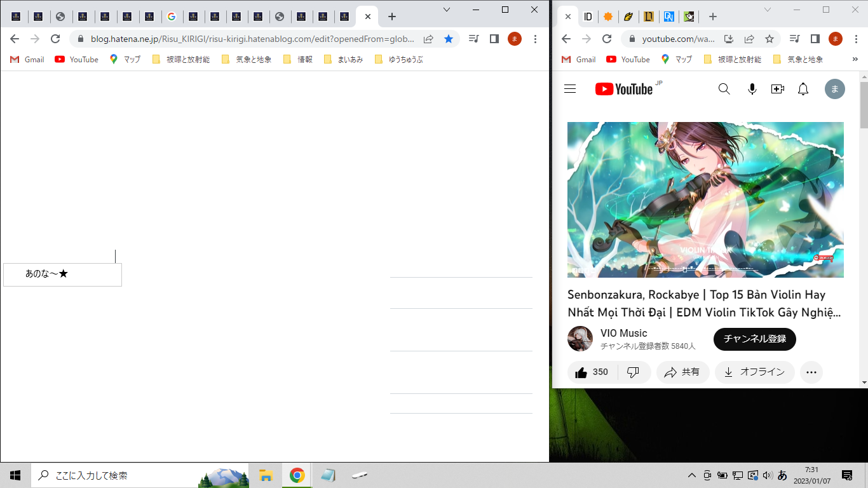The width and height of the screenshot is (868, 488).
Task: Open more actions next to the オフライン button
Action: (x=811, y=372)
